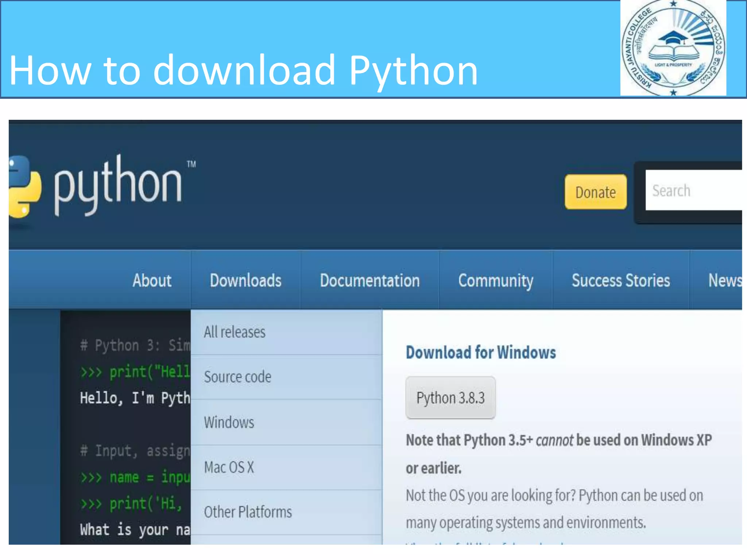Select Source code from Downloads dropdown
The image size is (747, 560).
coord(286,377)
